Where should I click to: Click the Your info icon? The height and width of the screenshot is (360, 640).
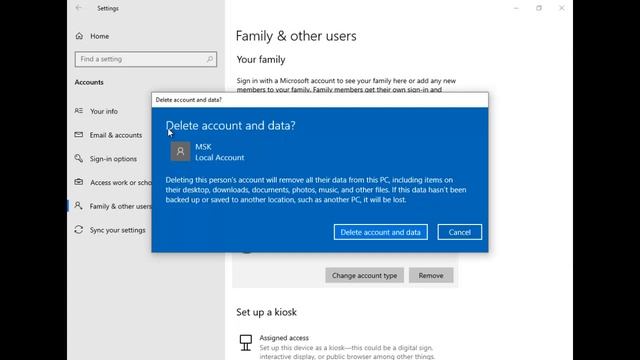point(79,111)
